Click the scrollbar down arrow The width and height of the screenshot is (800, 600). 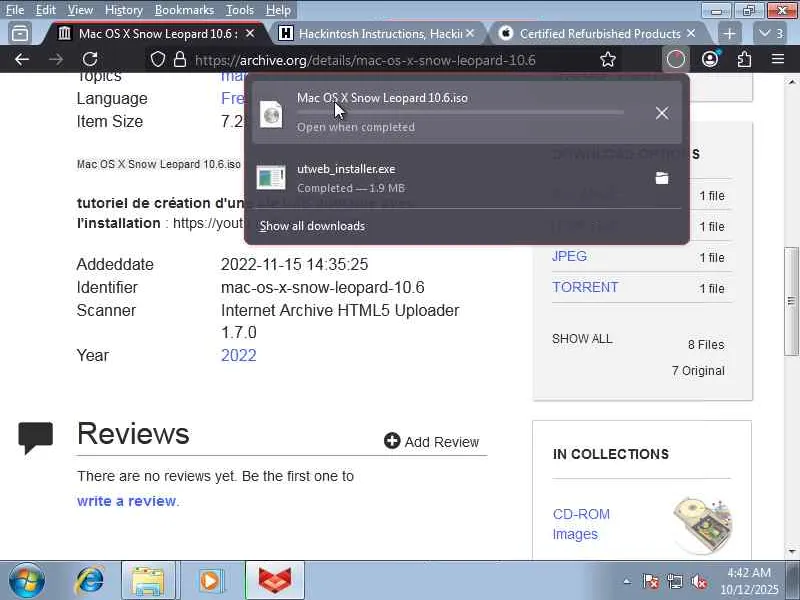(792, 552)
